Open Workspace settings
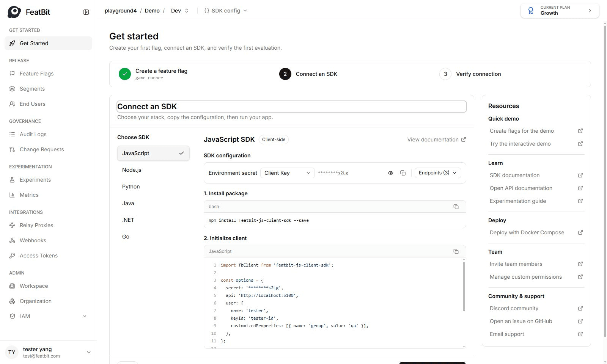The height and width of the screenshot is (364, 607). coord(49,286)
